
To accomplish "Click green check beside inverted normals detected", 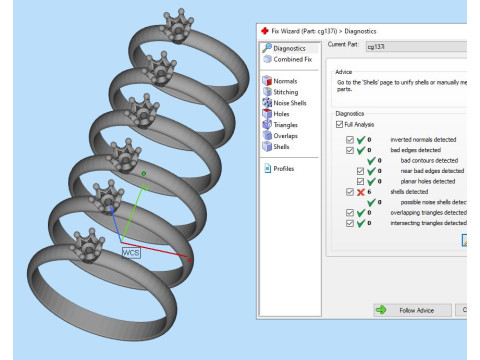I will (x=361, y=140).
